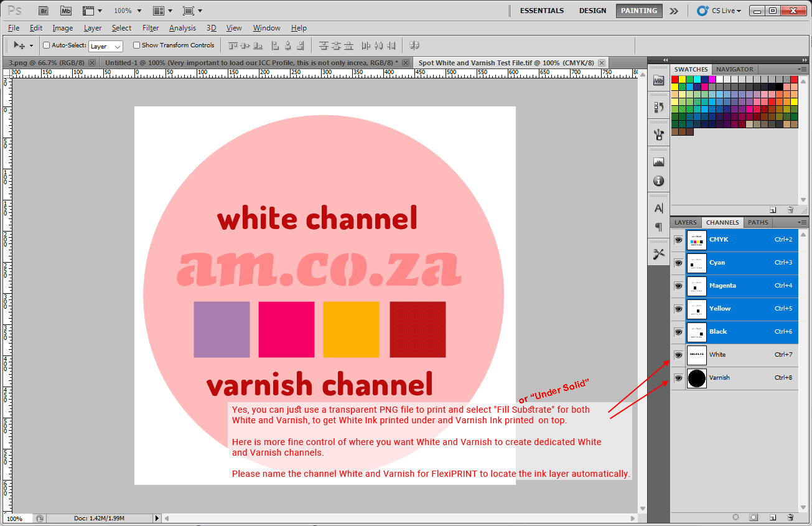The height and width of the screenshot is (526, 812).
Task: Open the Info panel icon
Action: point(658,181)
